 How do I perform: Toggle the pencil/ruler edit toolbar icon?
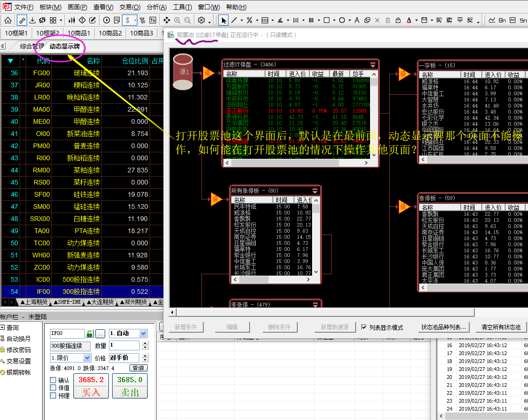pos(22,20)
